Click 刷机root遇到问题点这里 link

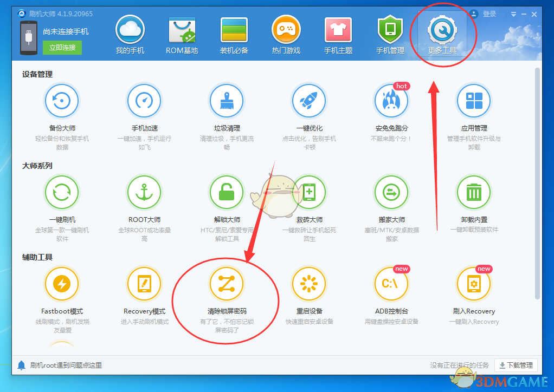[x=66, y=365]
